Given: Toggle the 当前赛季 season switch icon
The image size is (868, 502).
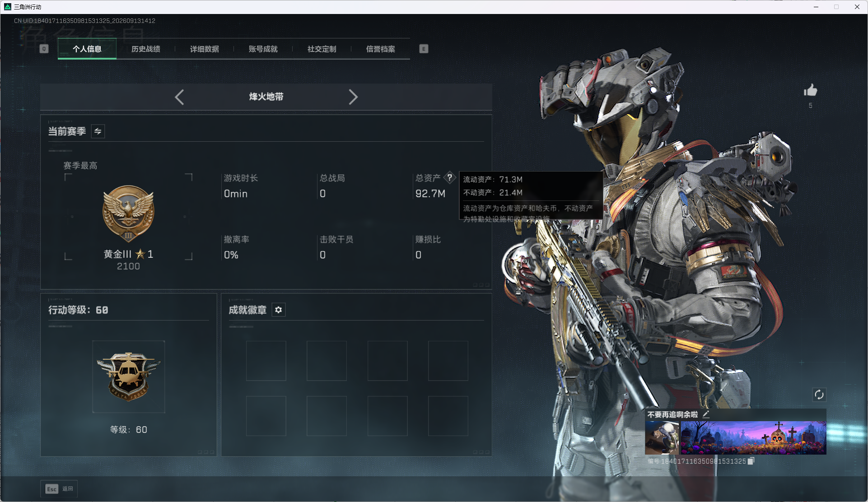Looking at the screenshot, I should (98, 131).
